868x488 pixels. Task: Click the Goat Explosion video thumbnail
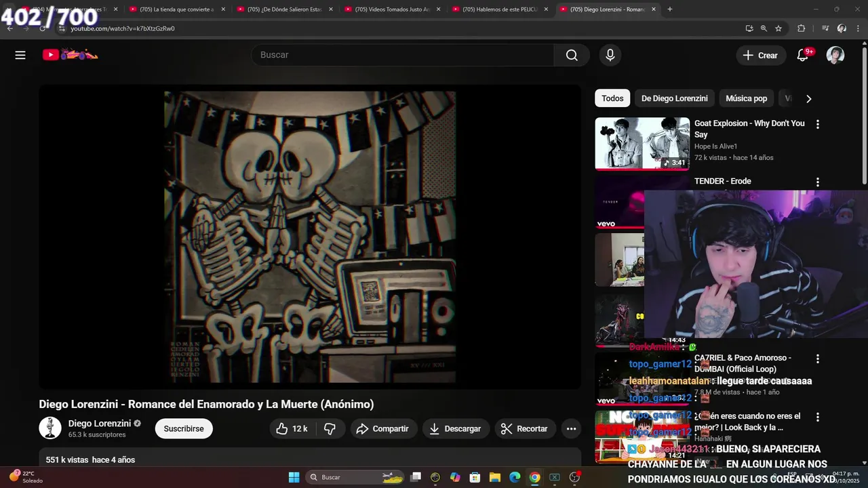click(642, 144)
